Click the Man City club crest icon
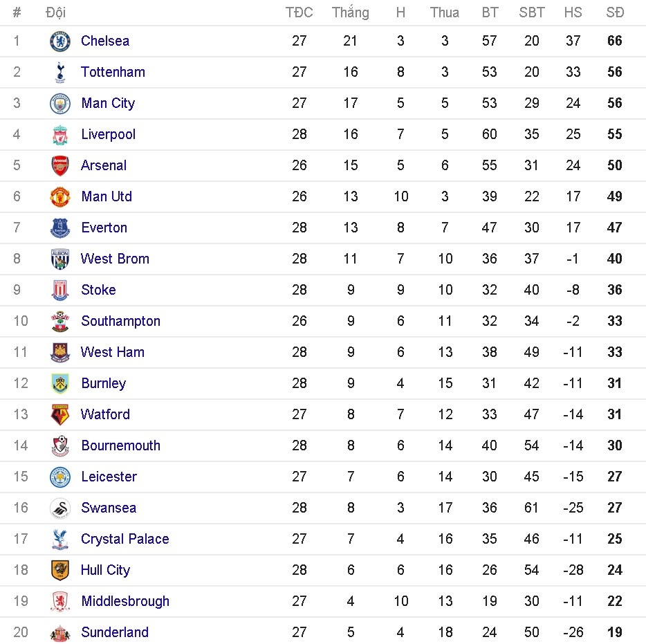 59,103
